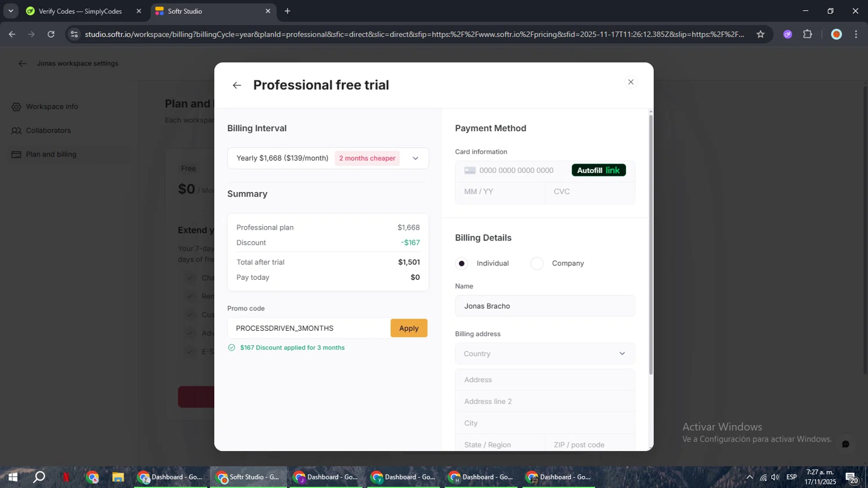Click the CVC field
868x488 pixels.
click(590, 192)
